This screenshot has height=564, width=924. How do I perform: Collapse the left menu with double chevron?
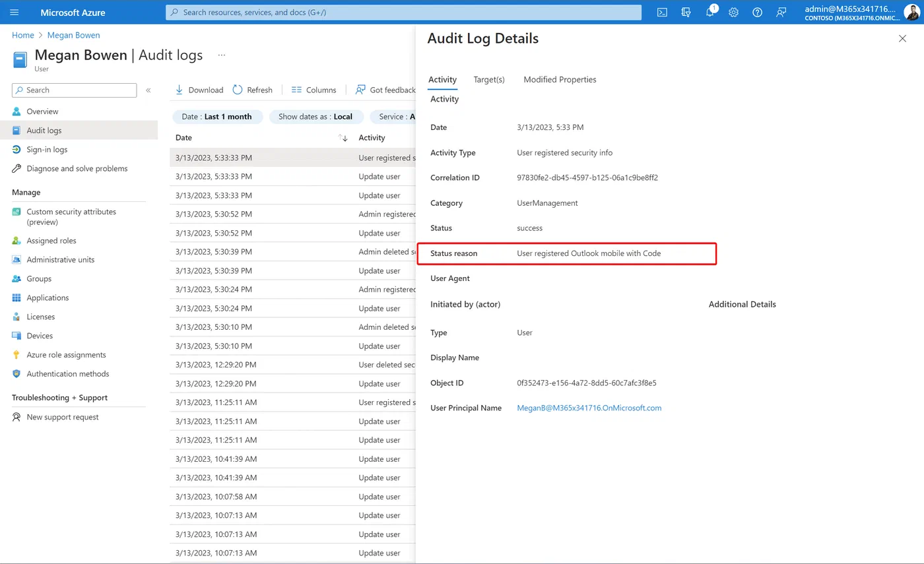coord(148,90)
